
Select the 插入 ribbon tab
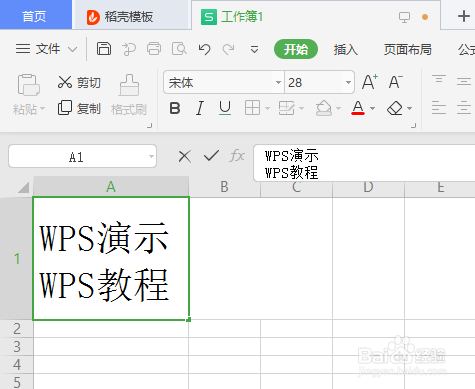pyautogui.click(x=346, y=50)
